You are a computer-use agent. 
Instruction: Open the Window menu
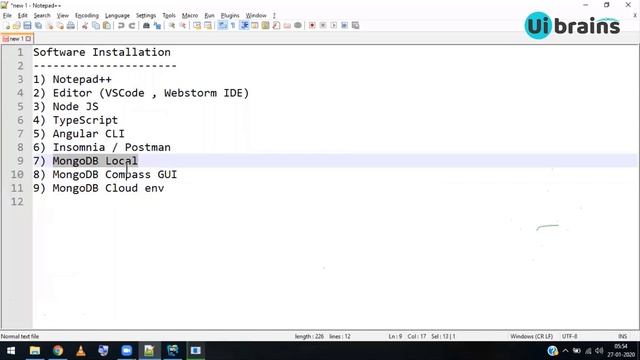(x=256, y=15)
